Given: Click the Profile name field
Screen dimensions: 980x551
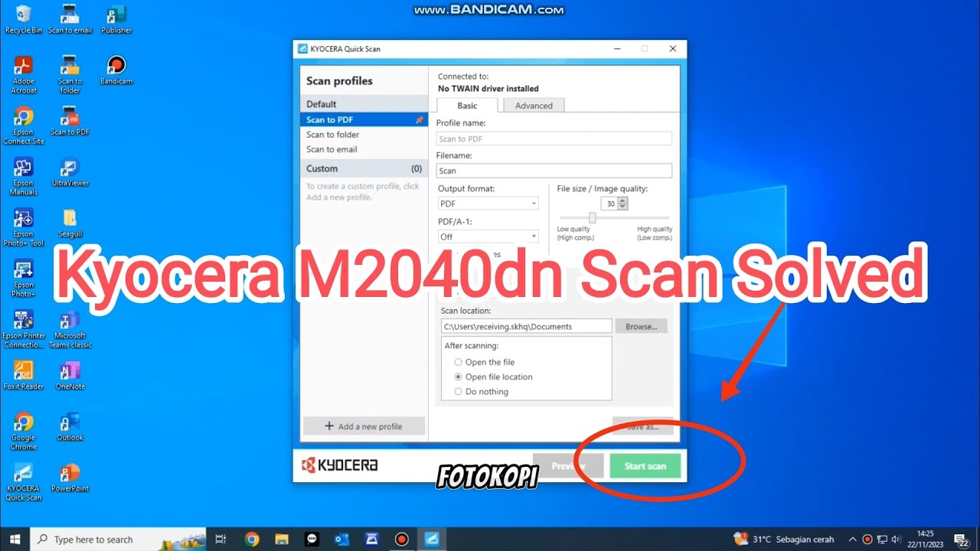Looking at the screenshot, I should 554,139.
